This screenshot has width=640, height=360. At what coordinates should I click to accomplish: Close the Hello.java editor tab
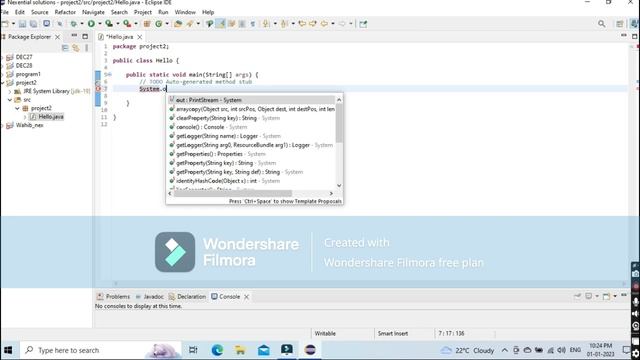140,37
